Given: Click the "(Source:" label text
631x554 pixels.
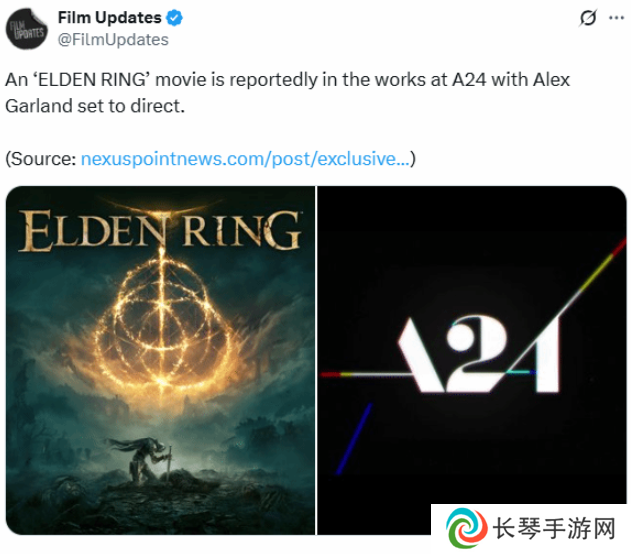Looking at the screenshot, I should [41, 159].
